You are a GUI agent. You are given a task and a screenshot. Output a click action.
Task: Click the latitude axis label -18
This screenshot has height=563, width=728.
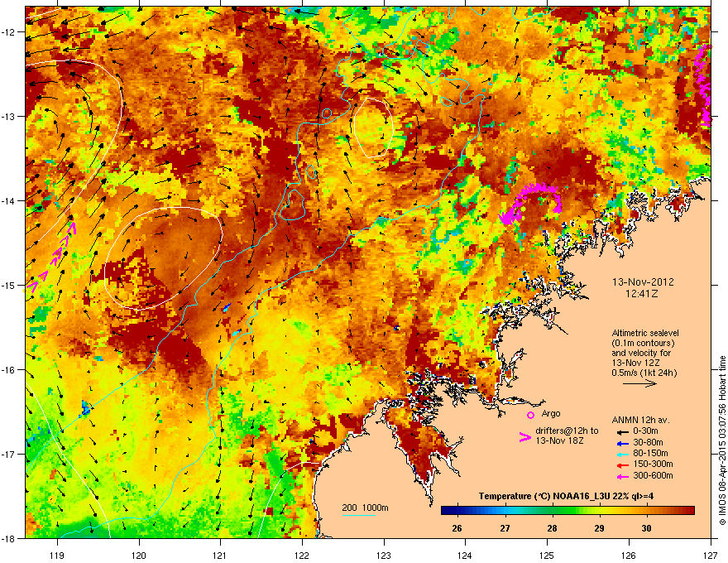9,538
